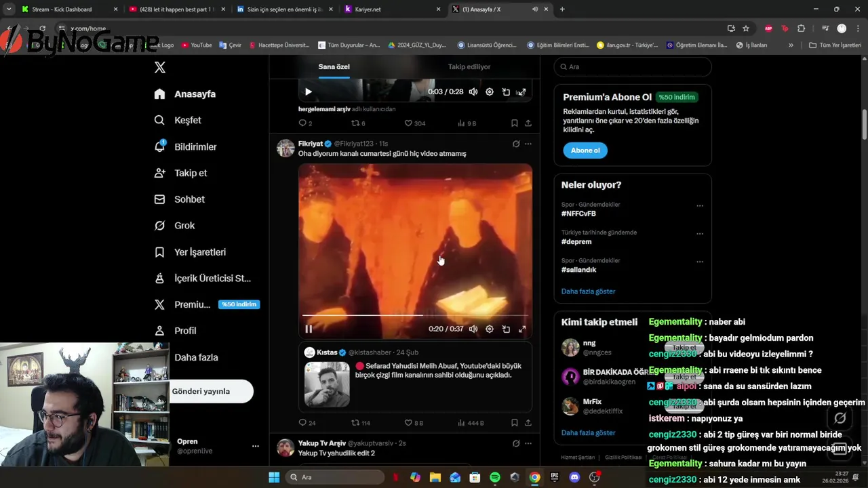The height and width of the screenshot is (488, 868).
Task: Open Profil from the sidebar
Action: [175, 331]
